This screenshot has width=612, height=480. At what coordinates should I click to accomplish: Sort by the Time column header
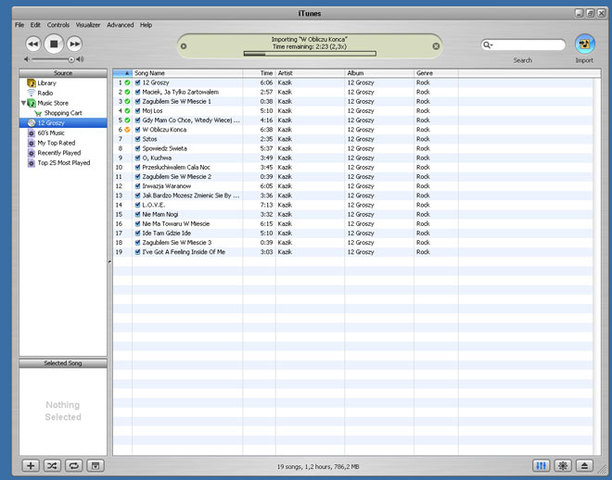coord(259,73)
